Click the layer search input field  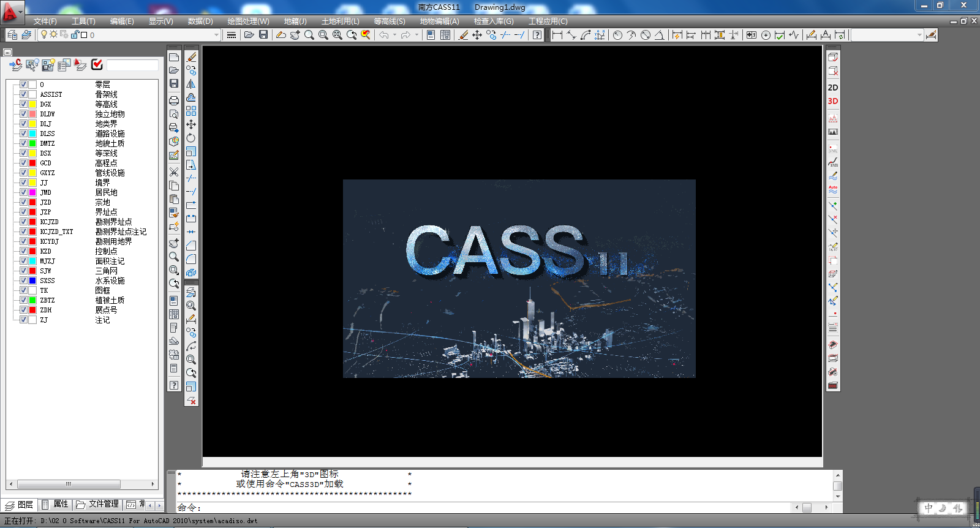[132, 64]
